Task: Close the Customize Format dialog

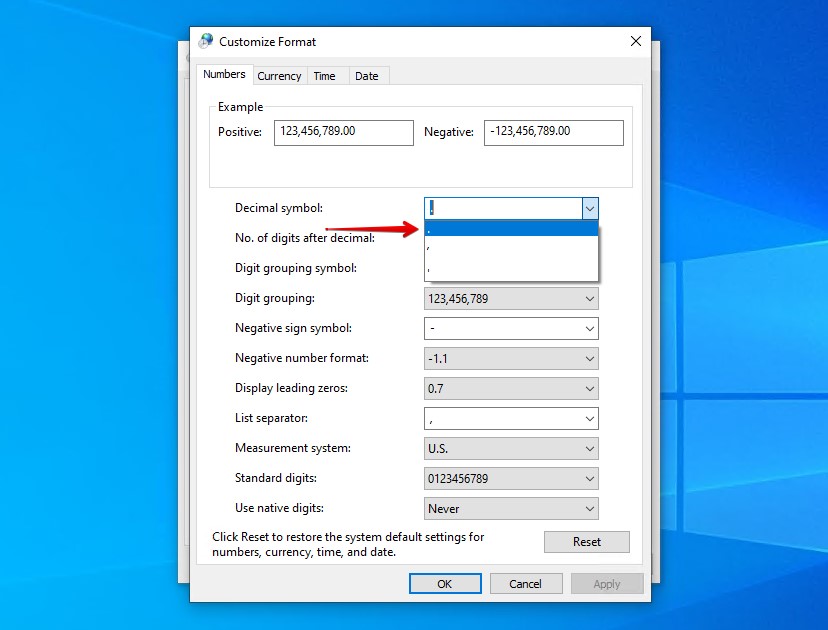Action: pos(635,41)
